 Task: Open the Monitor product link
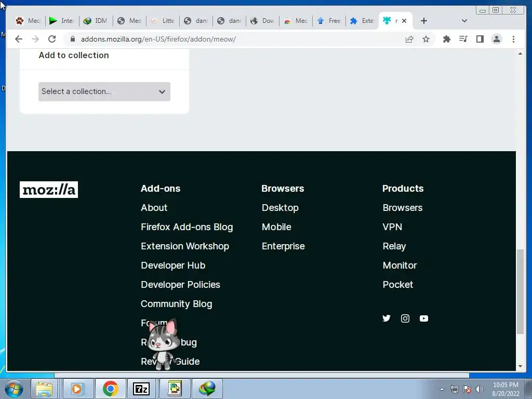click(x=400, y=265)
